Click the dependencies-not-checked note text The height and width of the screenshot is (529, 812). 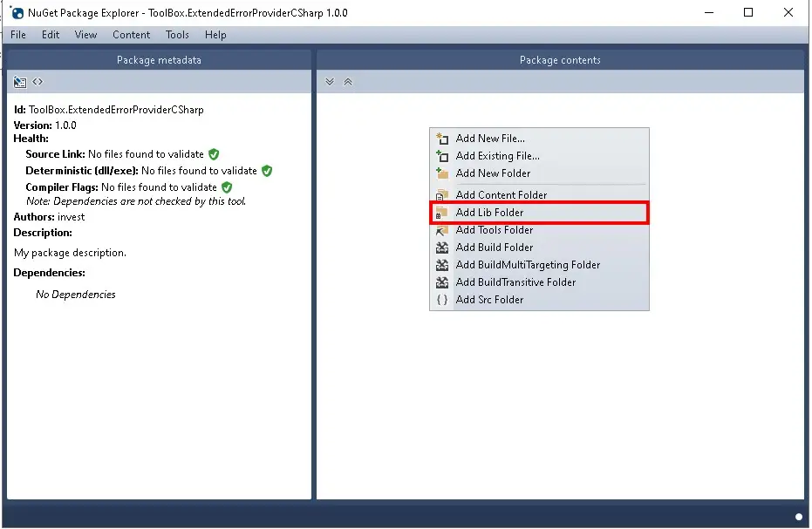[x=136, y=201]
